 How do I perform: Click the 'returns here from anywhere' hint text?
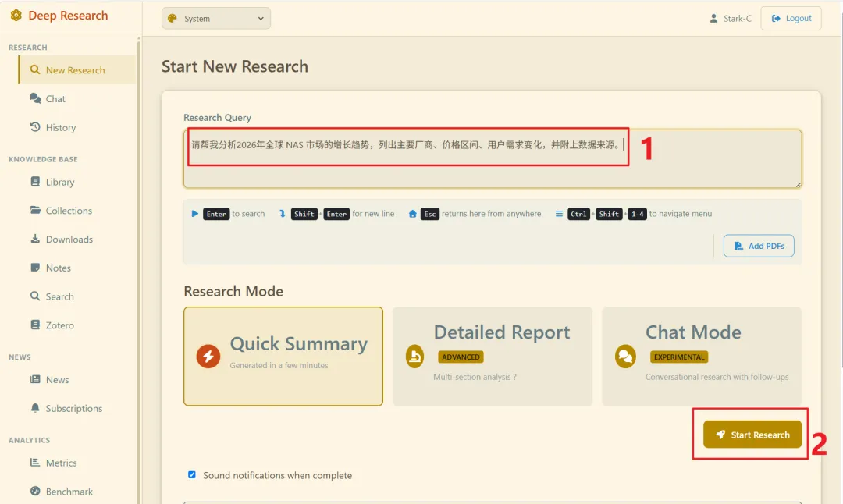coord(492,213)
